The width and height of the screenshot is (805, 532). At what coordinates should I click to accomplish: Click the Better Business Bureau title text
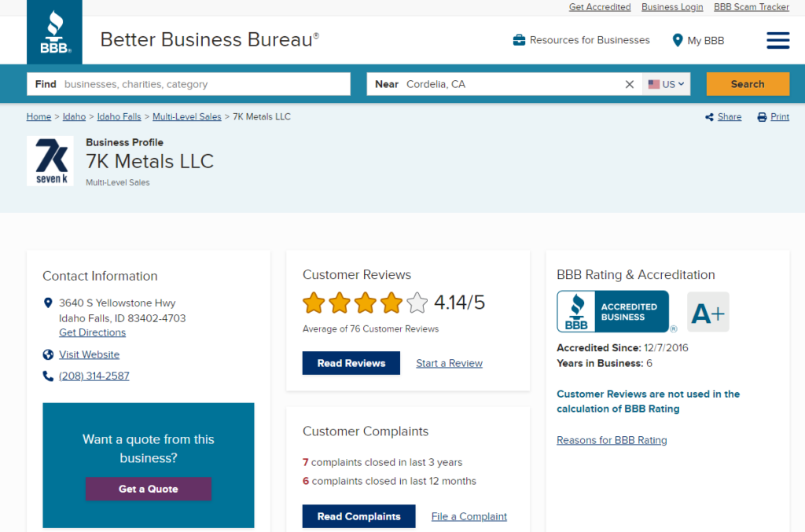(x=209, y=39)
